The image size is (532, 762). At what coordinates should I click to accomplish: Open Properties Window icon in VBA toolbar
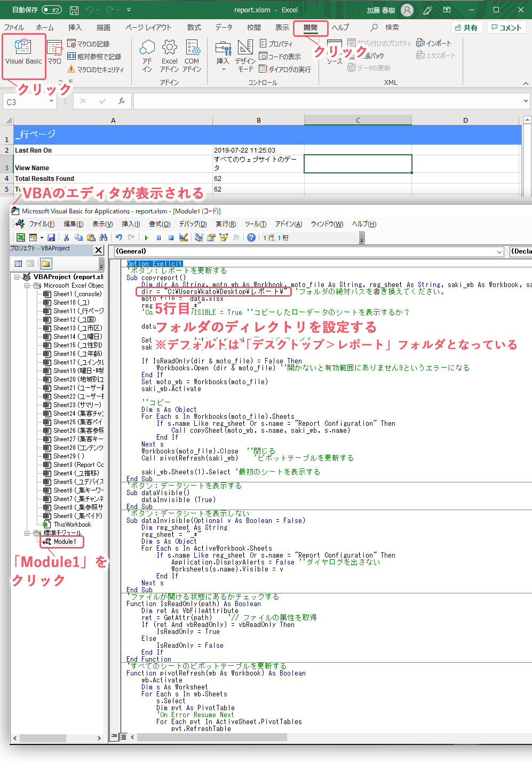point(211,237)
